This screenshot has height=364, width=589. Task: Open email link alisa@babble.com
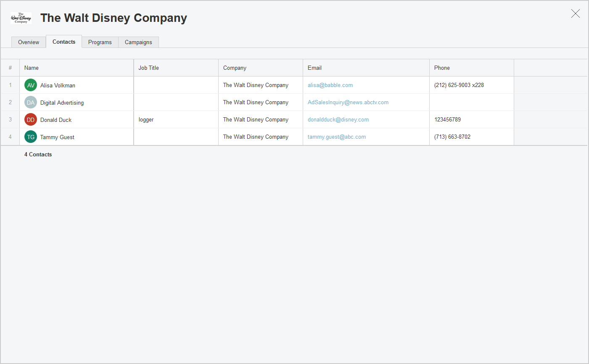330,85
